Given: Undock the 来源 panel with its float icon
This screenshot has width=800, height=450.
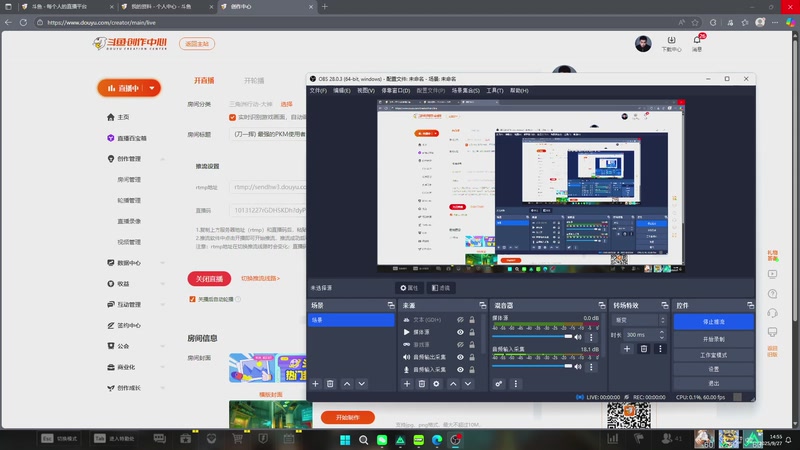Looking at the screenshot, I should 483,305.
